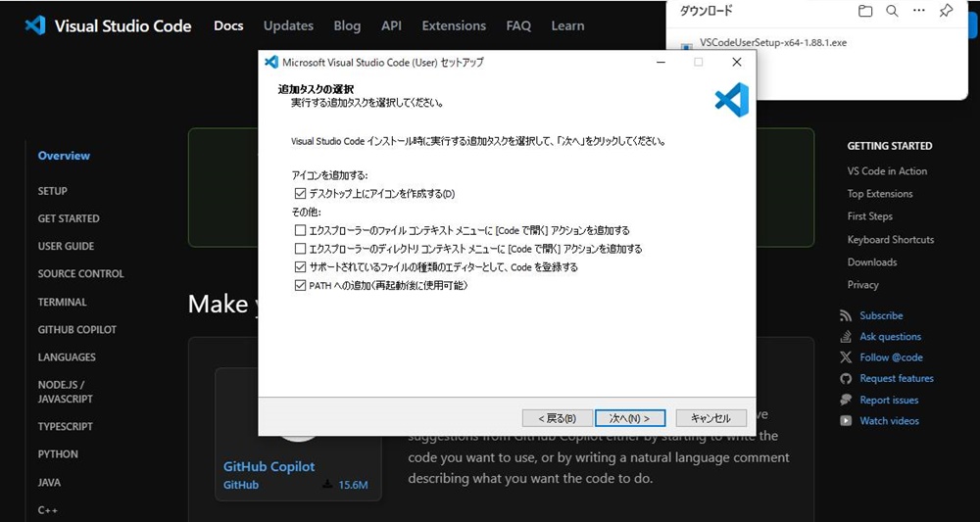The image size is (980, 522).
Task: Click the 戻る(B) back button in the setup
Action: click(558, 418)
